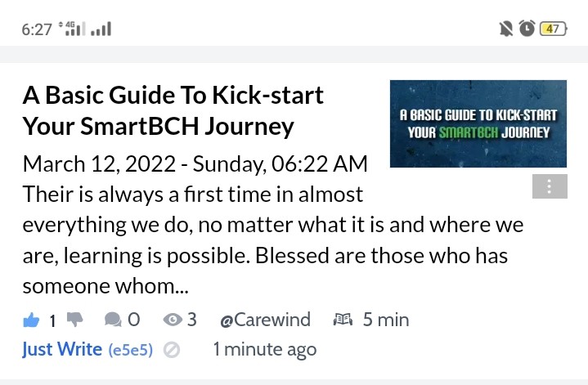Tap the 6:27 clock in status bar

point(37,29)
